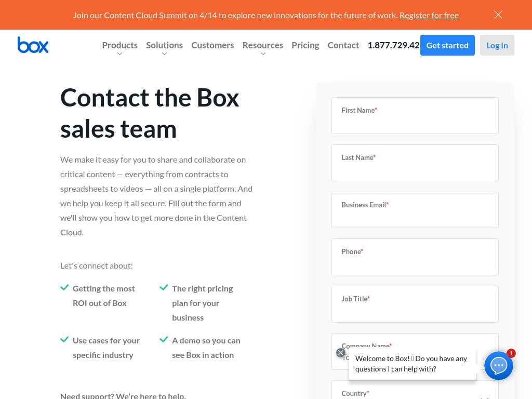
Task: Go to the Customers page
Action: pos(212,45)
